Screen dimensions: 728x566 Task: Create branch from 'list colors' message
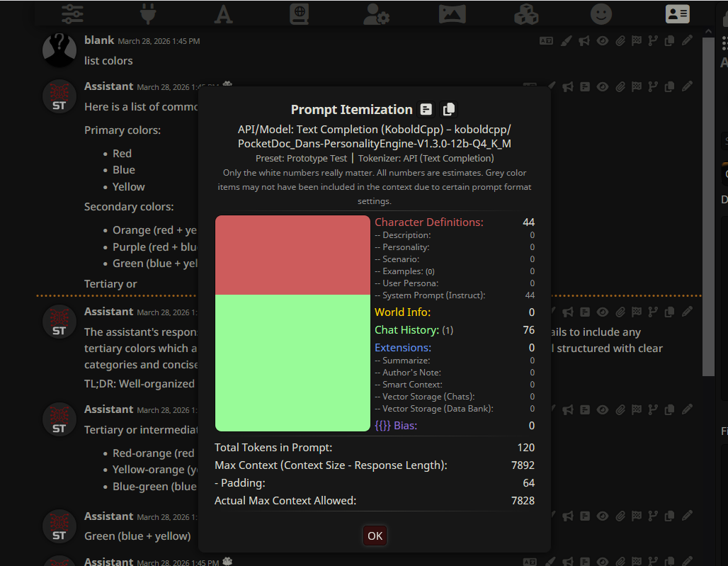tap(653, 41)
